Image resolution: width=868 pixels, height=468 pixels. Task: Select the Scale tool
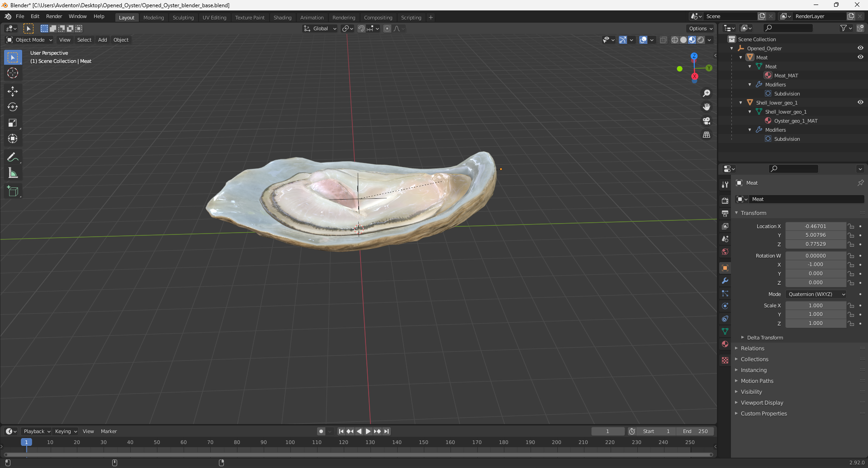[13, 123]
